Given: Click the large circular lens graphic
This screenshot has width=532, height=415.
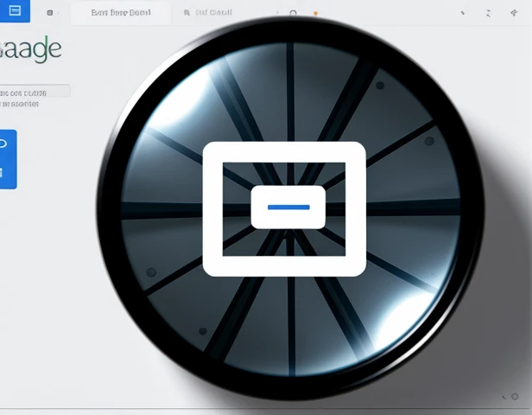Looking at the screenshot, I should pos(380,329).
